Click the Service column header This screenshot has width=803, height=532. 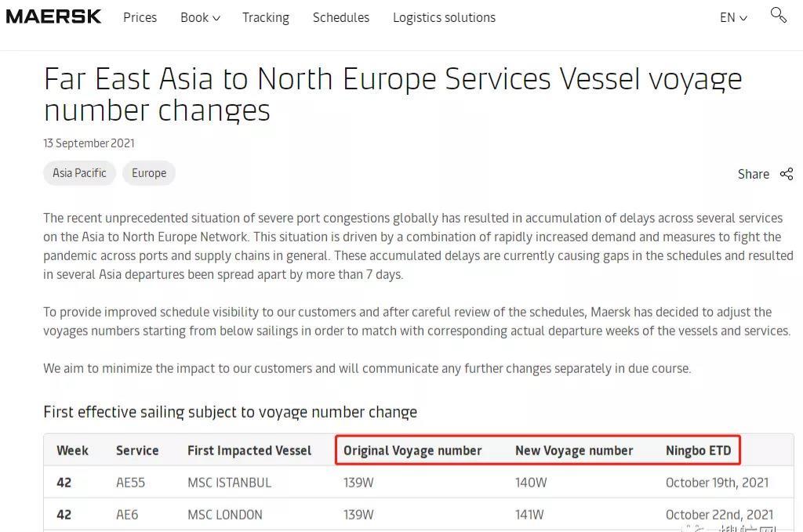[x=137, y=451]
